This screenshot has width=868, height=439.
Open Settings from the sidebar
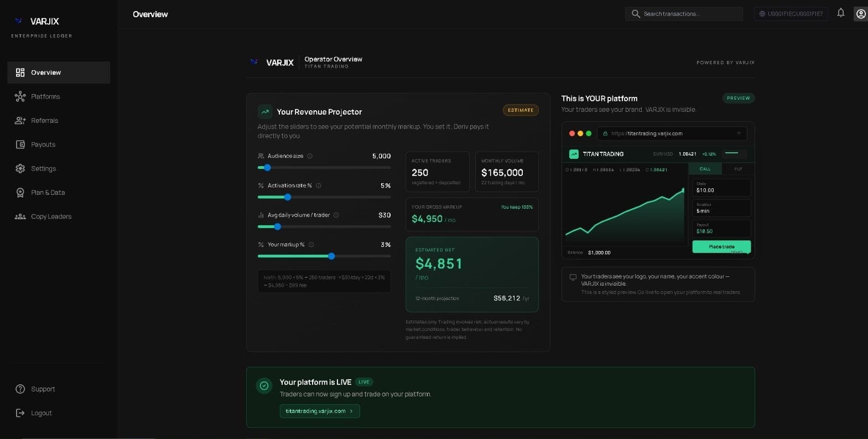click(x=59, y=169)
